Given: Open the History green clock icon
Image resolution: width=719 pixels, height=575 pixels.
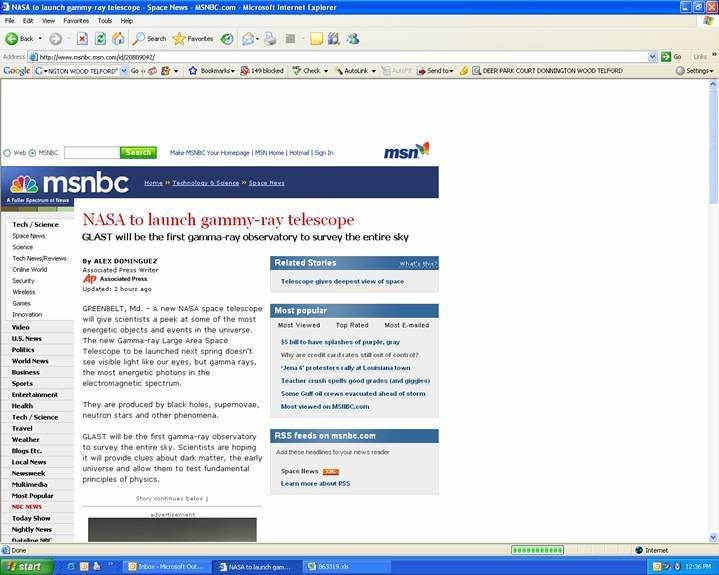Looking at the screenshot, I should (x=227, y=39).
